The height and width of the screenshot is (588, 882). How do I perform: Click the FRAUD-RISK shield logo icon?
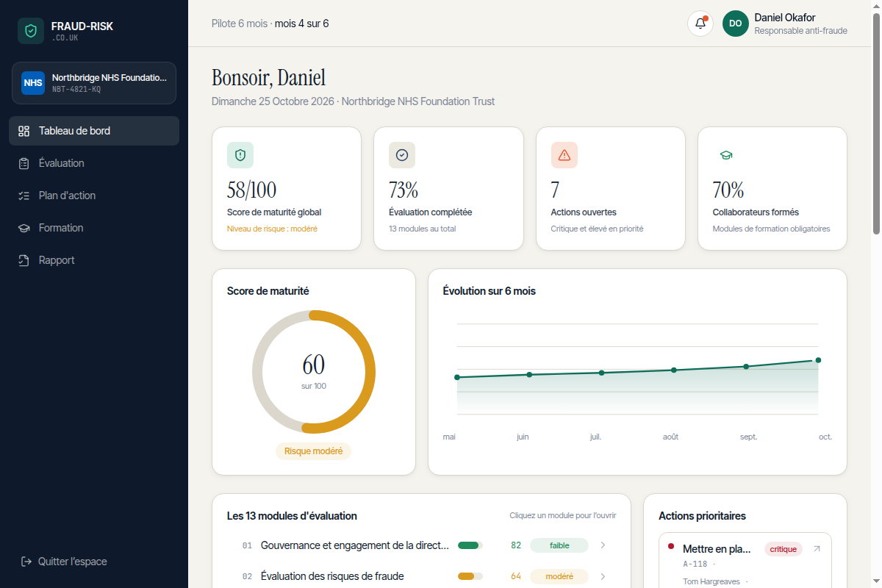pyautogui.click(x=31, y=31)
